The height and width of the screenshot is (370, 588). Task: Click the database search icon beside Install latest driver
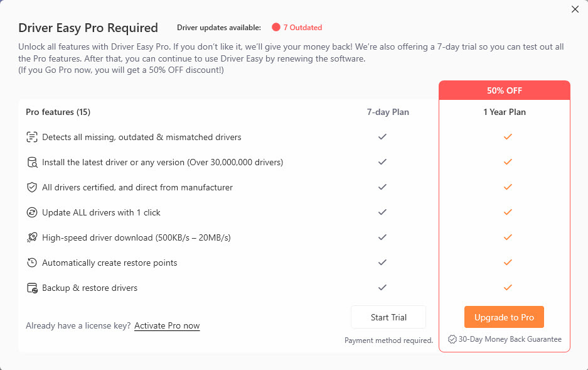(32, 162)
